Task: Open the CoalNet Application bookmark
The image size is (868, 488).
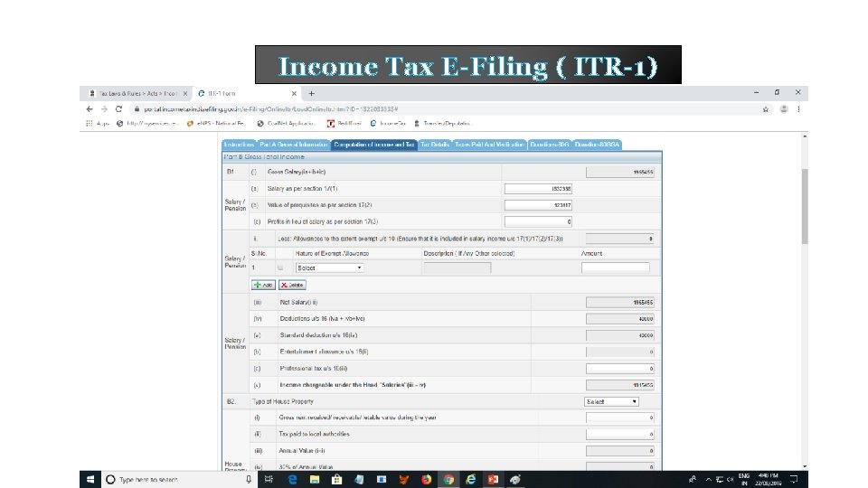Action: 287,124
